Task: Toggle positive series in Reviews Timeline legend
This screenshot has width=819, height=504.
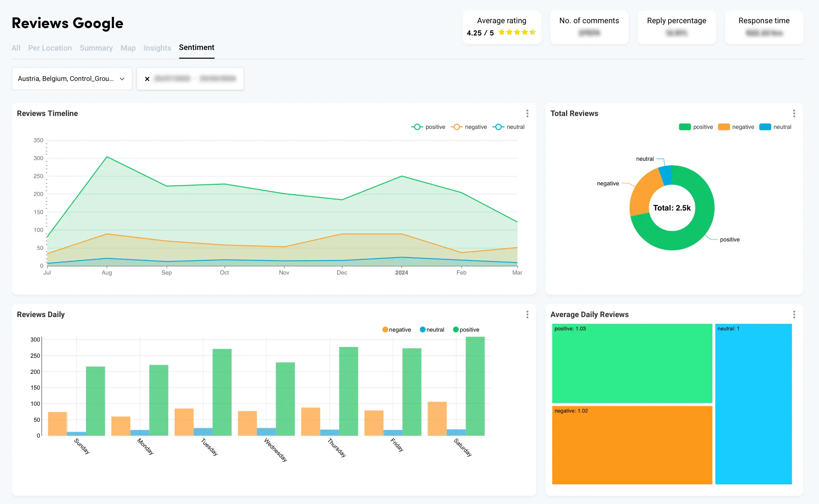Action: pos(428,127)
